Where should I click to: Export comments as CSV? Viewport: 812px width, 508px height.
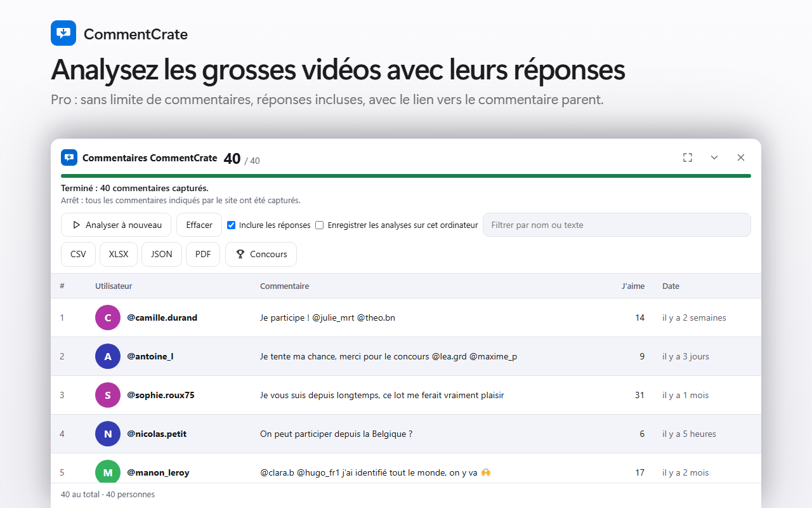coord(78,254)
